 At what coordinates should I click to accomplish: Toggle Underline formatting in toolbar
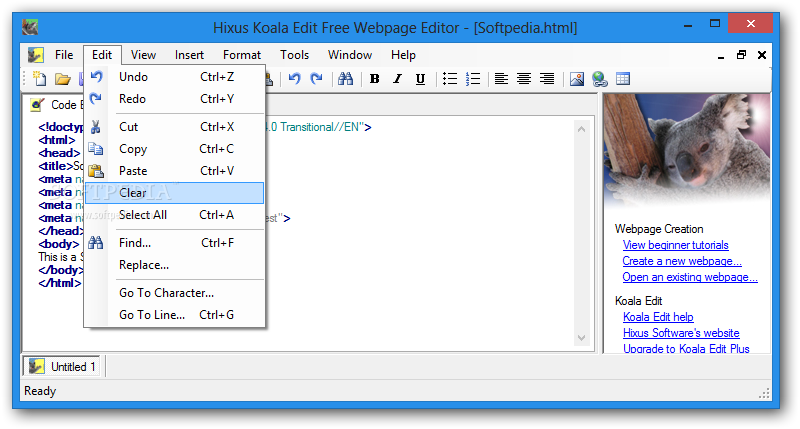pyautogui.click(x=420, y=79)
